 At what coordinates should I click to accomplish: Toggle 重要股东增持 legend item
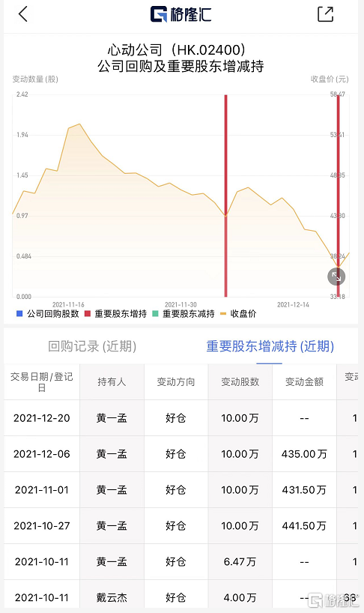point(115,313)
